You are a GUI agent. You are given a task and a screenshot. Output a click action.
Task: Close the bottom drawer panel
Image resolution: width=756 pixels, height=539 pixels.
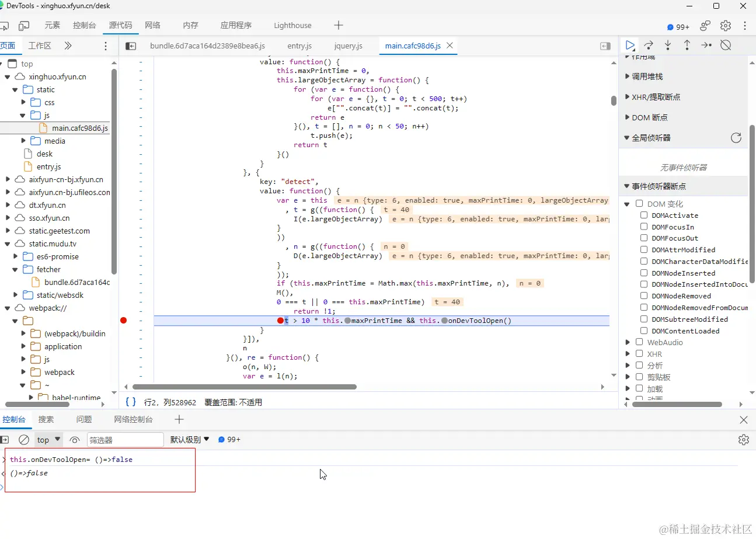coord(744,420)
